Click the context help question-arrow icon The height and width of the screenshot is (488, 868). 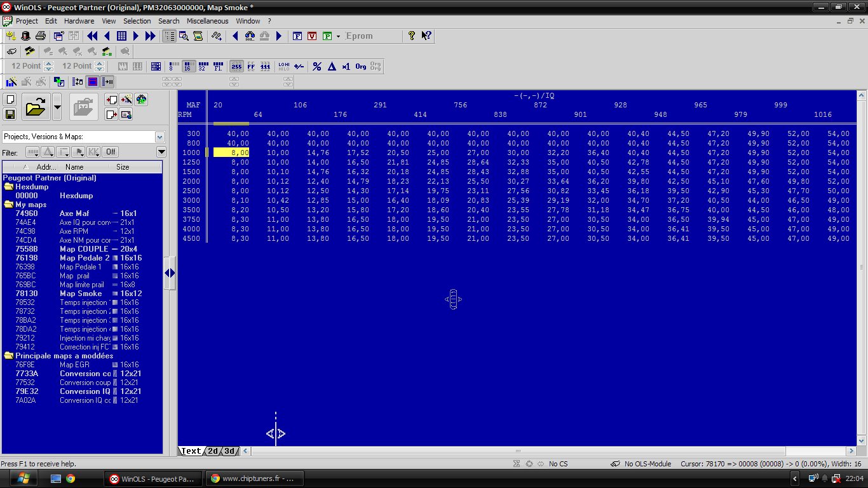[x=426, y=36]
